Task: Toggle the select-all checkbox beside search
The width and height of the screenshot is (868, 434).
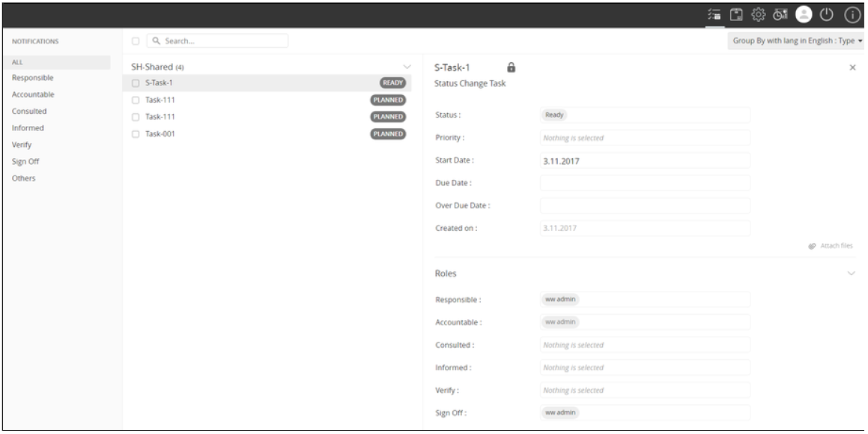Action: pos(136,41)
